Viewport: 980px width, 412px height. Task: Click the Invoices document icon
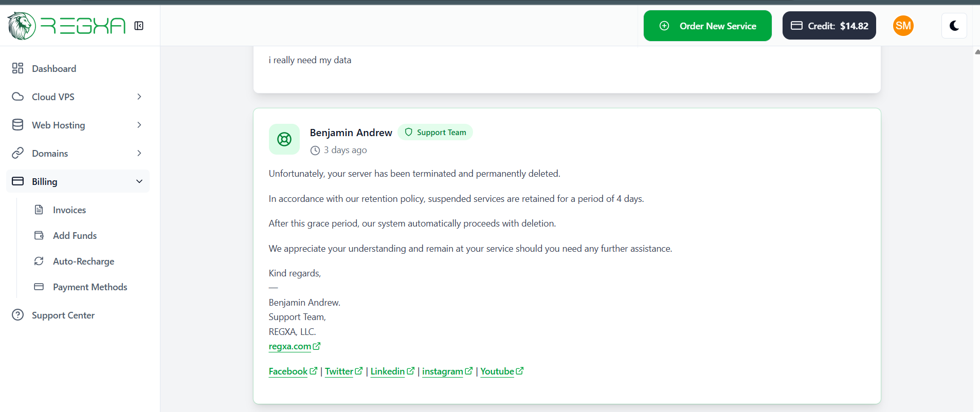tap(39, 210)
